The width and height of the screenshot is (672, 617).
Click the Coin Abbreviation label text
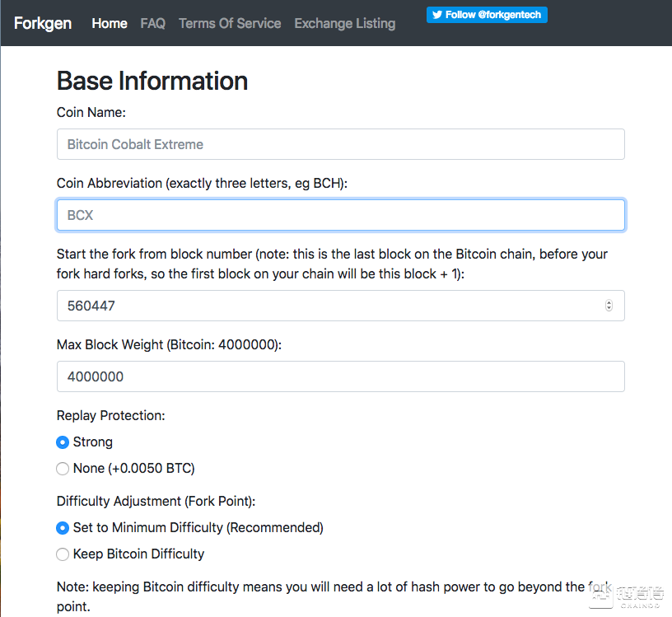coord(202,183)
